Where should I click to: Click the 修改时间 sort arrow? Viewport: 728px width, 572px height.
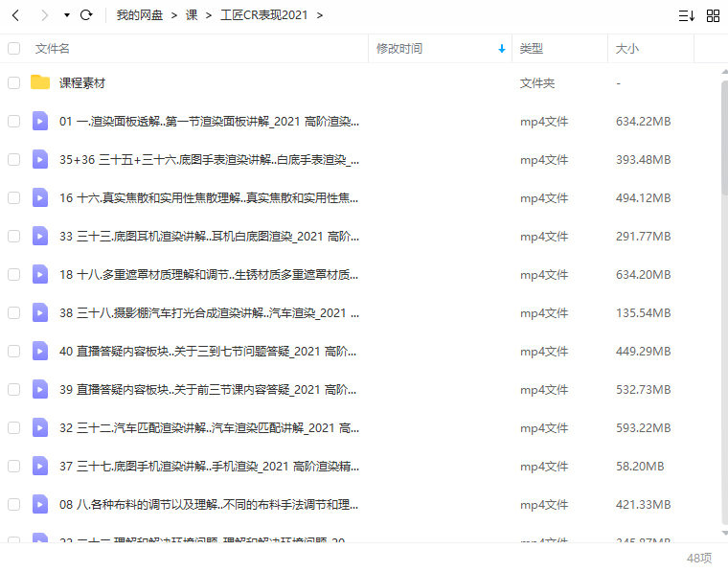tap(502, 48)
